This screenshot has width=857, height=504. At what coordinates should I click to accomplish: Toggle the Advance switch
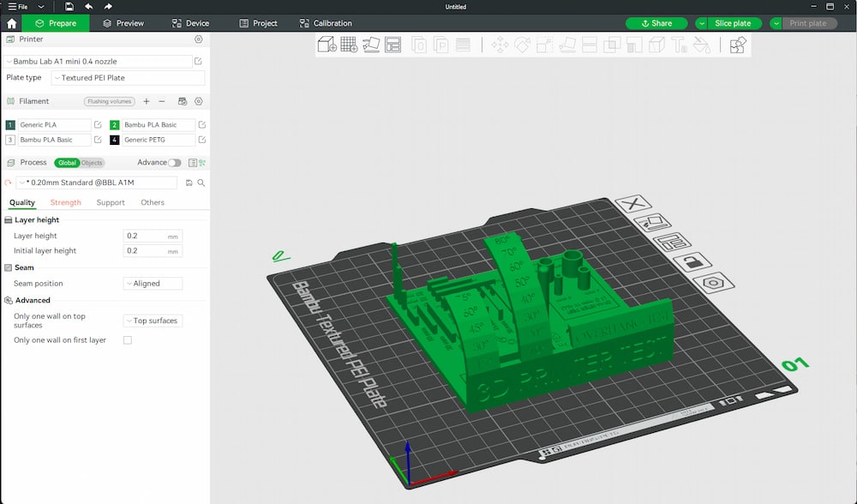(174, 162)
